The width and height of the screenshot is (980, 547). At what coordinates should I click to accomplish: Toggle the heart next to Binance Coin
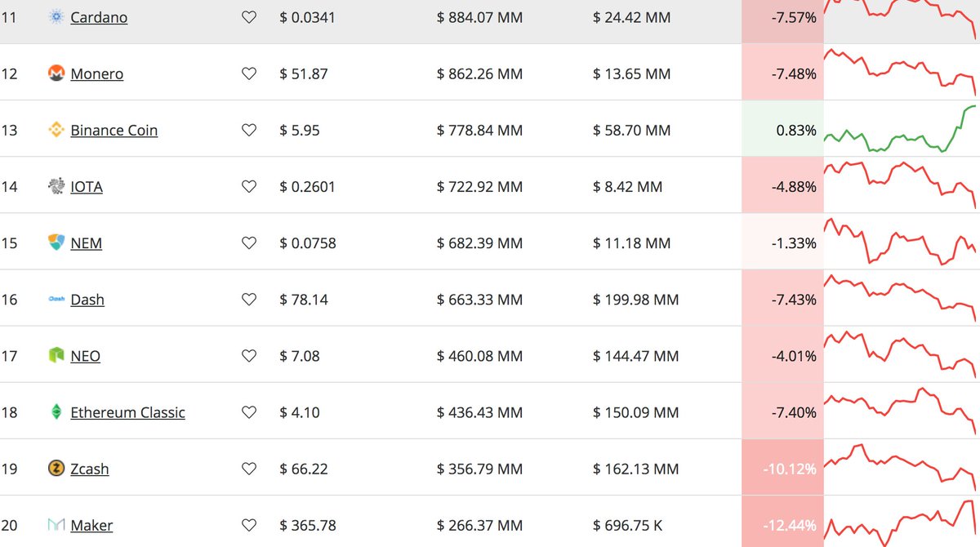click(248, 129)
